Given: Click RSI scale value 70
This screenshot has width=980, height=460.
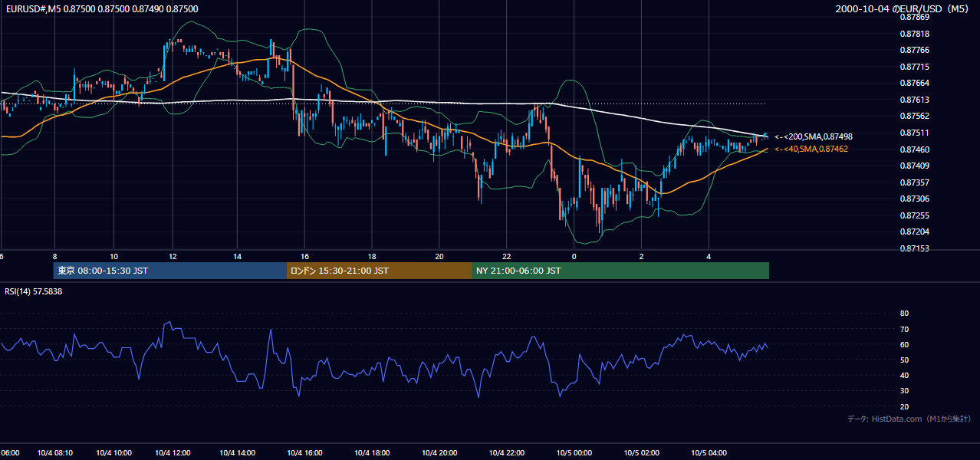Looking at the screenshot, I should pyautogui.click(x=904, y=329).
